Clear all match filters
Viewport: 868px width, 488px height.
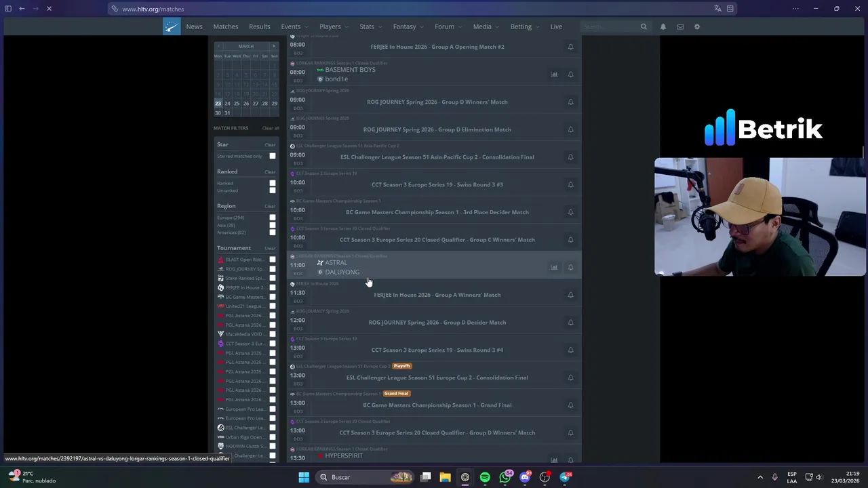click(x=271, y=128)
